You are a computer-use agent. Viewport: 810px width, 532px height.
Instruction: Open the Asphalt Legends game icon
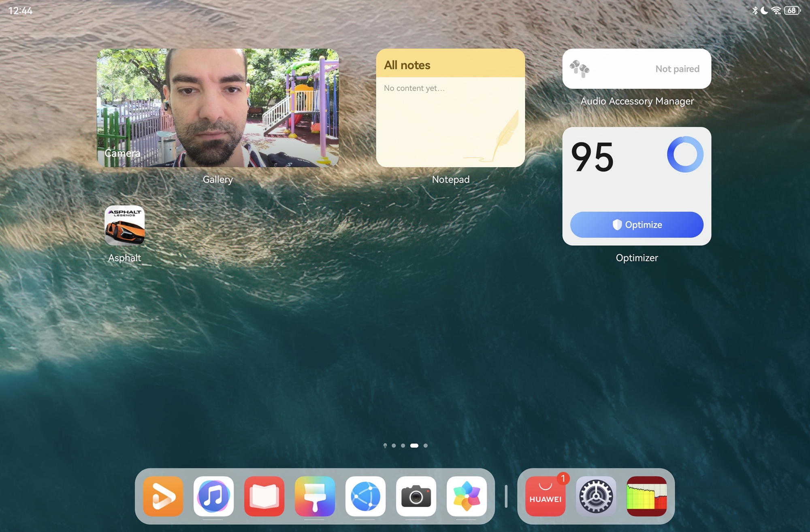[x=124, y=226]
